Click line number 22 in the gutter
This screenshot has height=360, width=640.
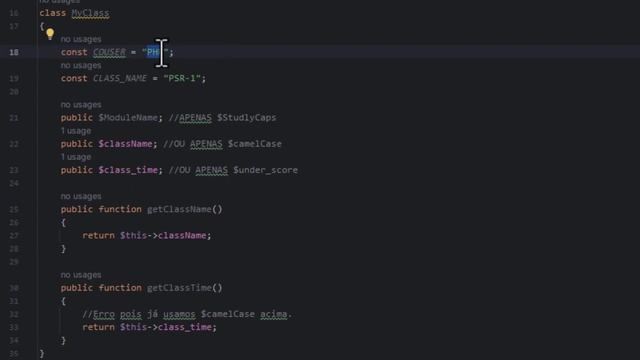click(x=14, y=144)
